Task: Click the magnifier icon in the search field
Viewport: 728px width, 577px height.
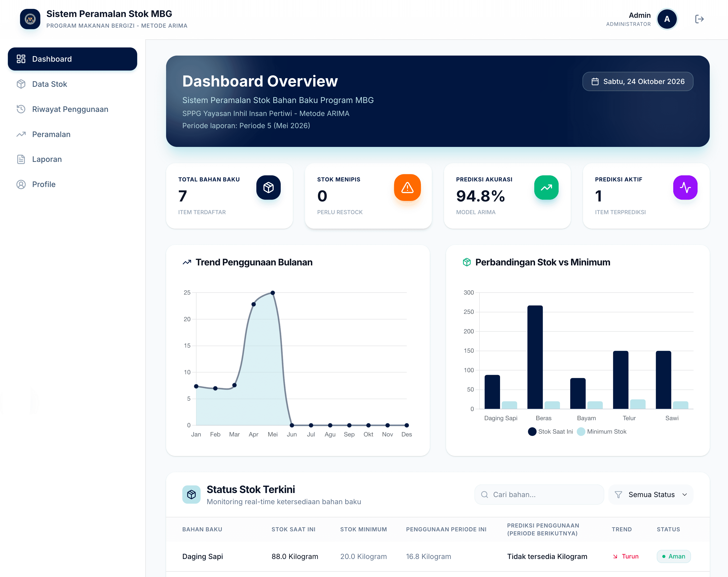Action: tap(484, 495)
